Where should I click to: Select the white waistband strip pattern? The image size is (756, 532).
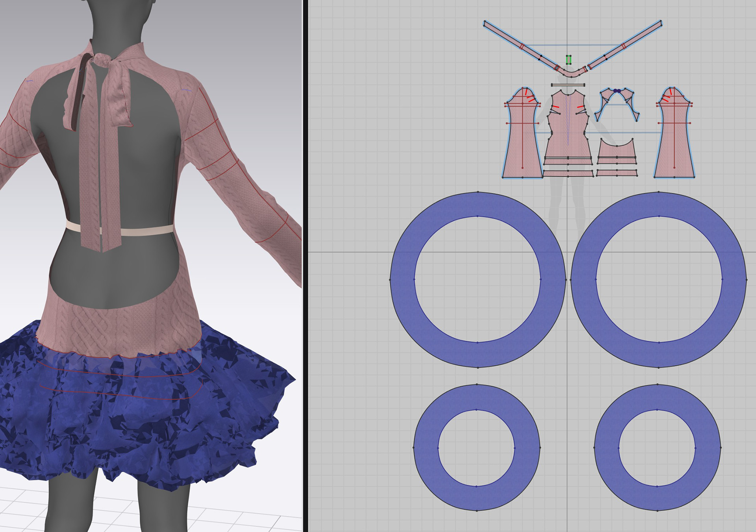click(x=568, y=85)
